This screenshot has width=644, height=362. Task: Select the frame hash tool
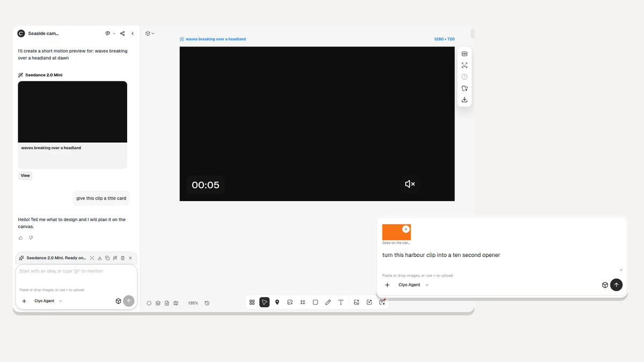pos(303,302)
